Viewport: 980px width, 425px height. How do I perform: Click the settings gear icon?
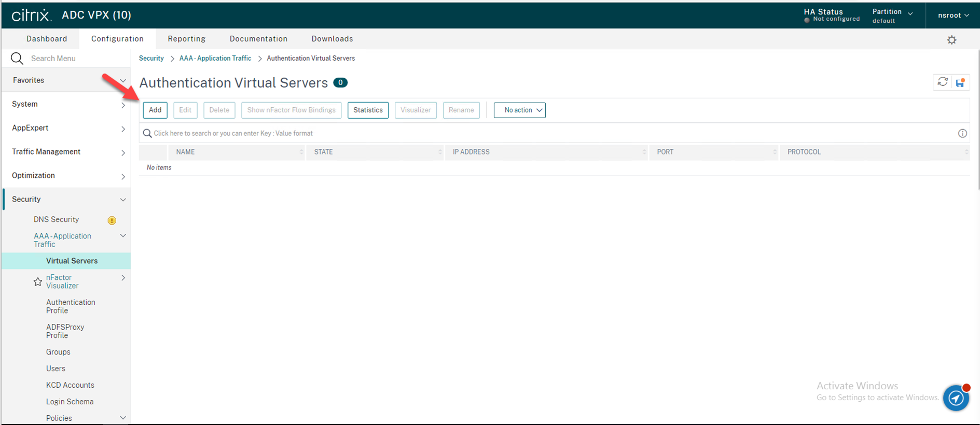(x=951, y=40)
